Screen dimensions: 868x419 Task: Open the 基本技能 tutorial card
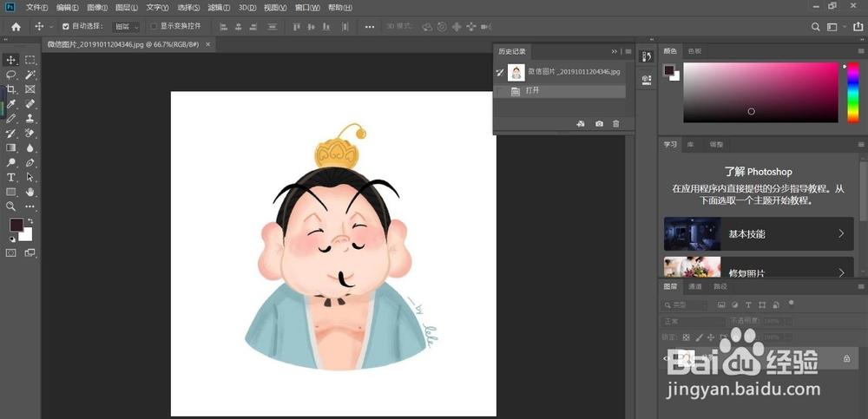click(x=759, y=233)
